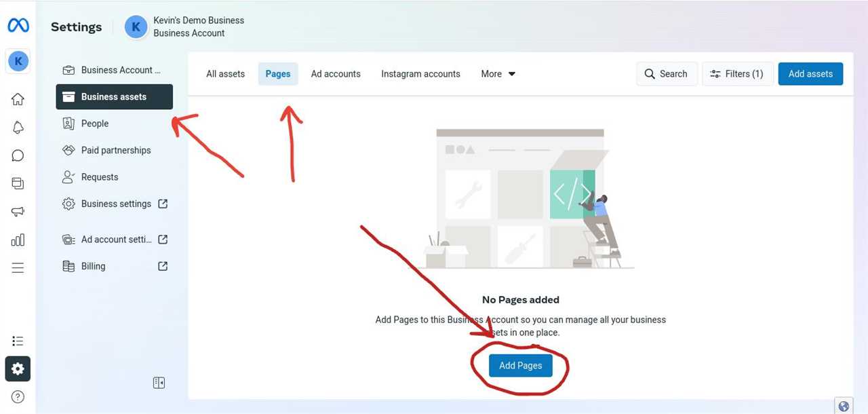The image size is (868, 414).
Task: Click the help question mark icon
Action: (x=18, y=396)
